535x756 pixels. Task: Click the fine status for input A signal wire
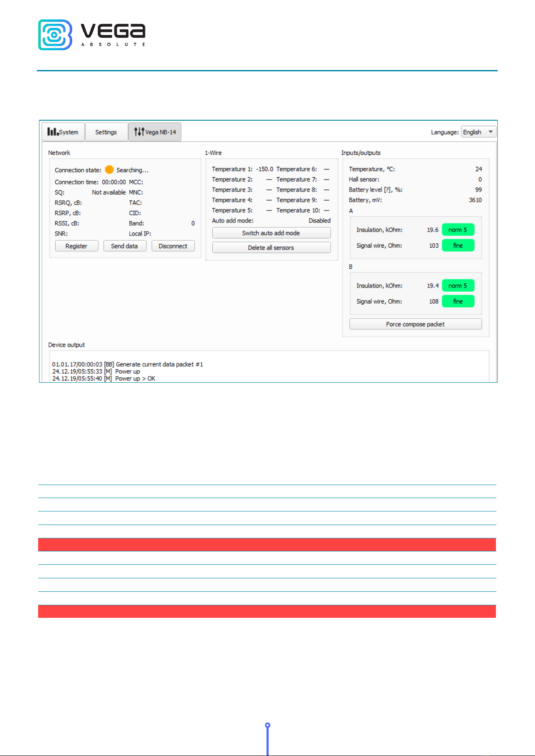[458, 245]
